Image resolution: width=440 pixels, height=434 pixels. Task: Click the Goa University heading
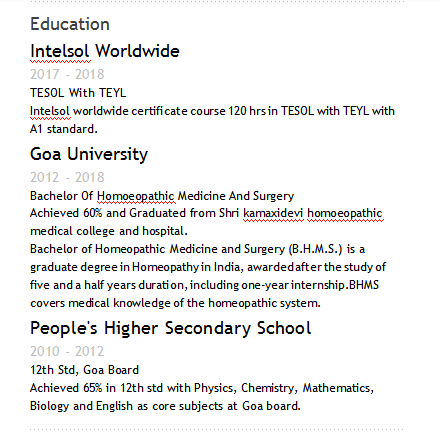tap(89, 154)
